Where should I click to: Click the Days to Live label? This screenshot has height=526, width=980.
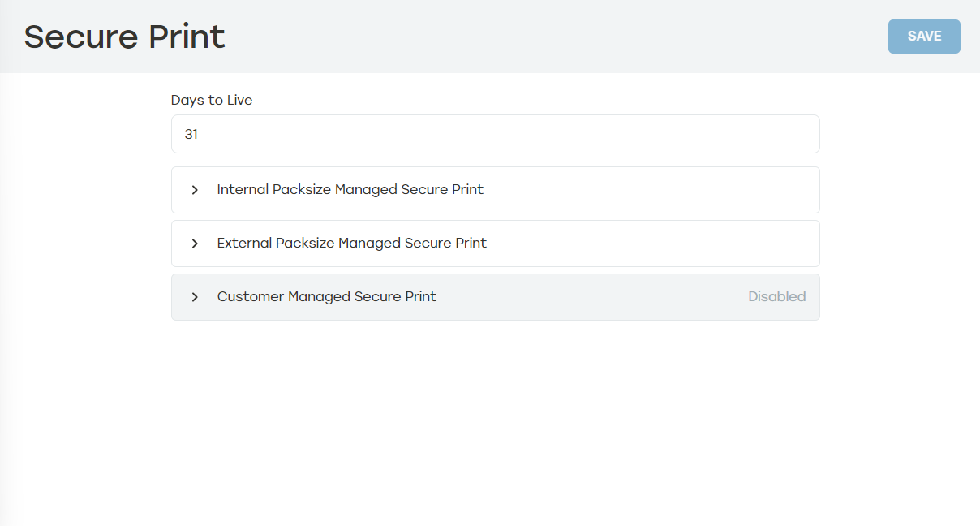pyautogui.click(x=212, y=101)
